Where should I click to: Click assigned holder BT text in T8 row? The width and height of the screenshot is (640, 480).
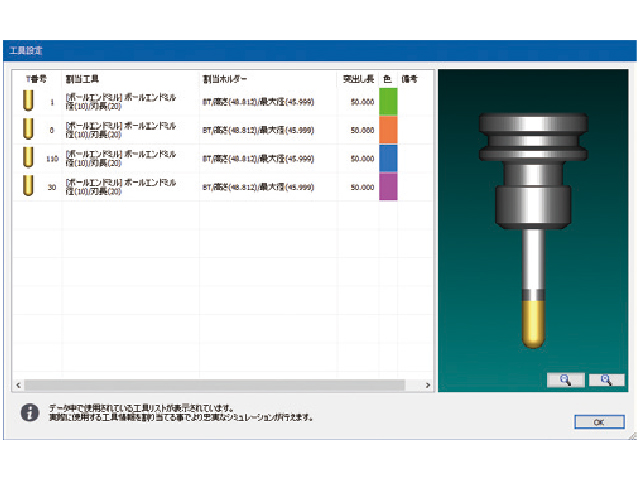click(258, 130)
